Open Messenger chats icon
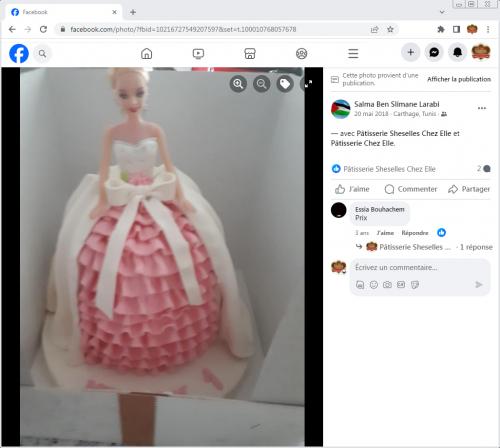The width and height of the screenshot is (500, 448). pos(434,52)
